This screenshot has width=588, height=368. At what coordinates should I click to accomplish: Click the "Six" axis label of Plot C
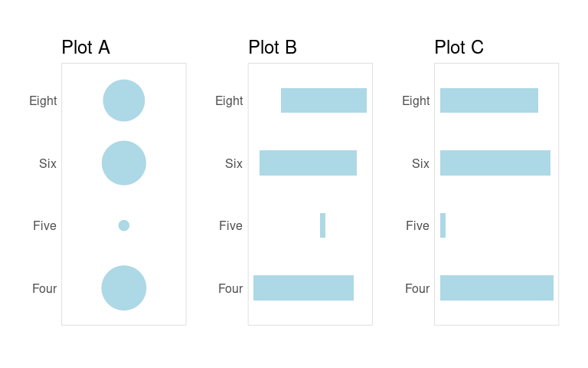point(420,163)
